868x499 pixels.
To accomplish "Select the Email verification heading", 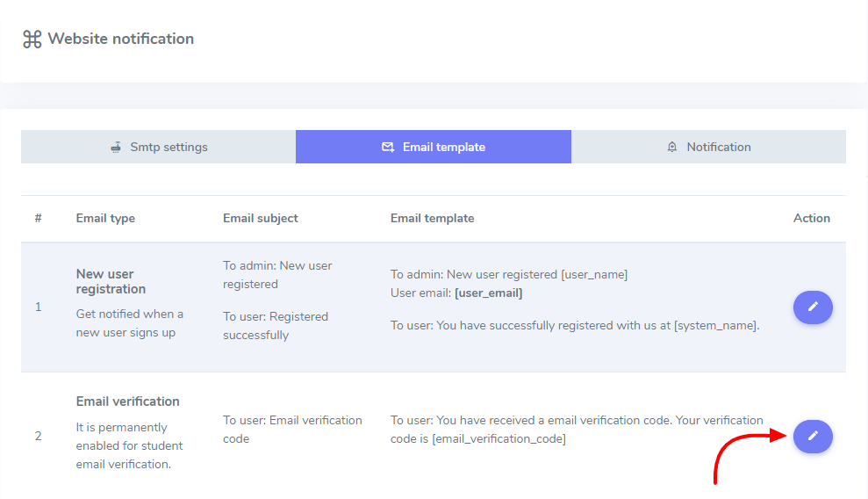I will click(x=127, y=401).
